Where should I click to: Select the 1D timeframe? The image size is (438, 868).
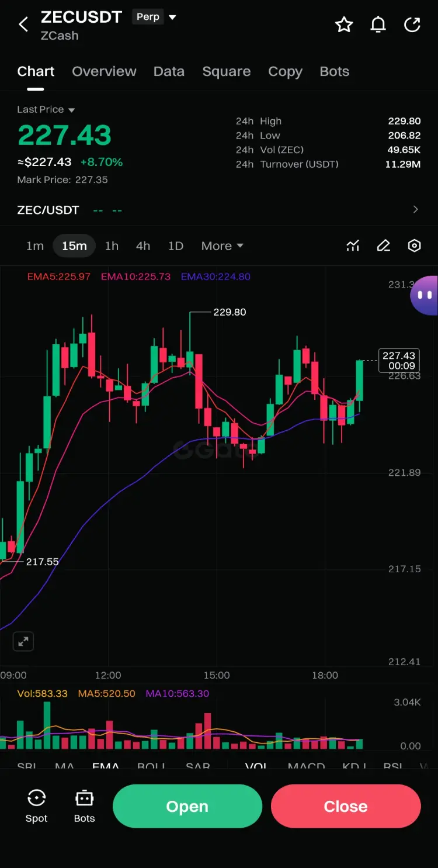pyautogui.click(x=176, y=246)
